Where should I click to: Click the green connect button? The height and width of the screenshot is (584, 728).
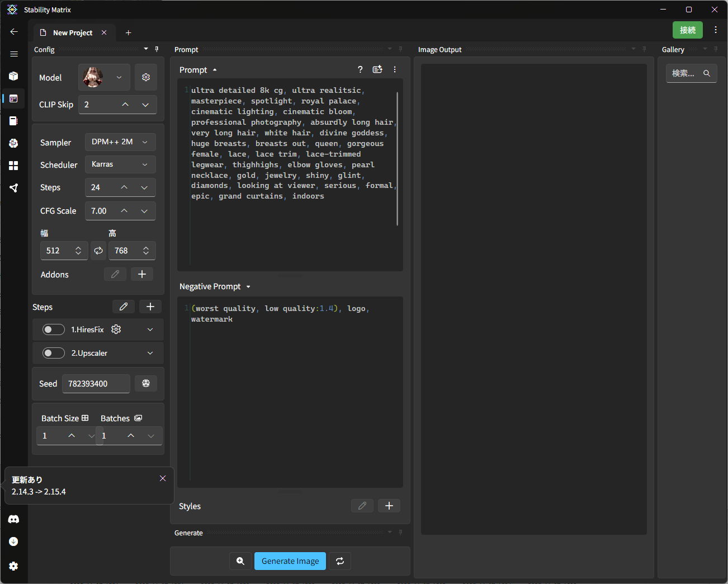[x=687, y=30]
